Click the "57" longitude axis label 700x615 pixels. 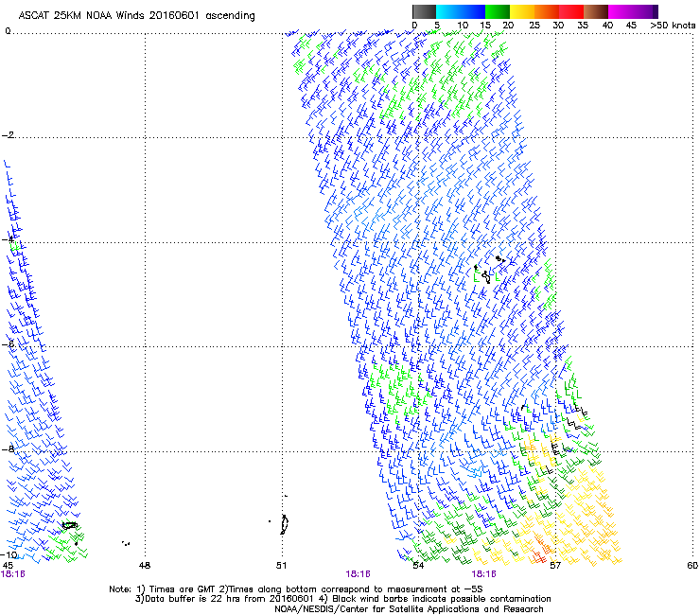[555, 566]
